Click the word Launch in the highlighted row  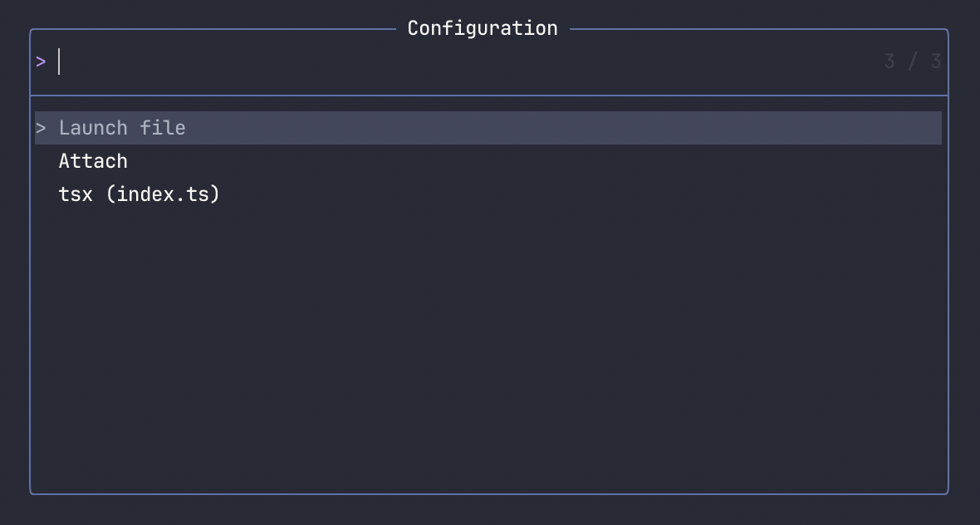[x=93, y=128]
